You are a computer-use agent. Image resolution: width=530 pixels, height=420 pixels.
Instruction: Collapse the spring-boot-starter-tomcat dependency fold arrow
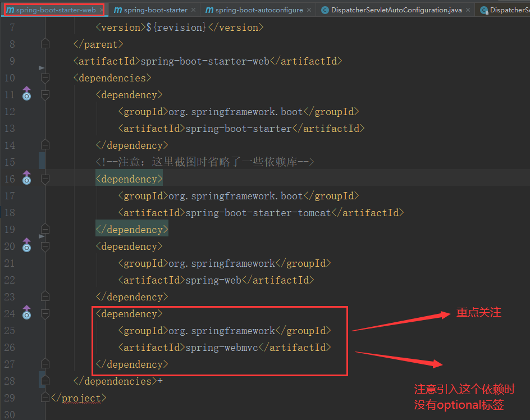pos(45,178)
